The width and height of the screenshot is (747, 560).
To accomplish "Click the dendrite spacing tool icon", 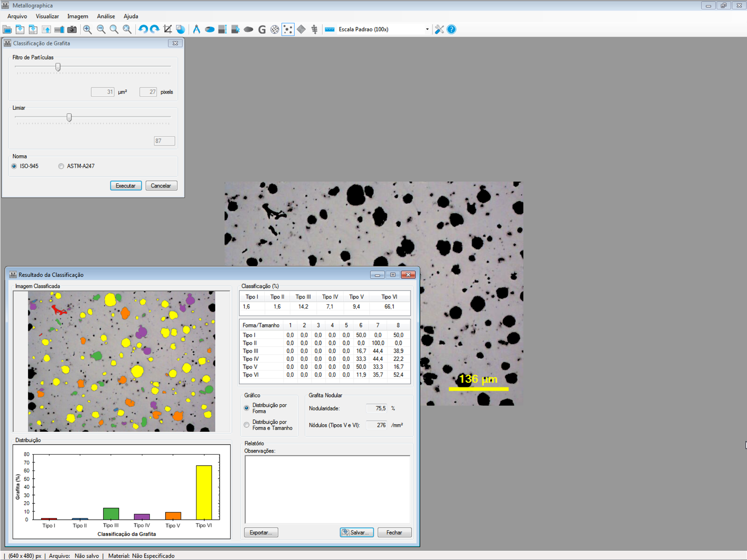I will (x=314, y=30).
